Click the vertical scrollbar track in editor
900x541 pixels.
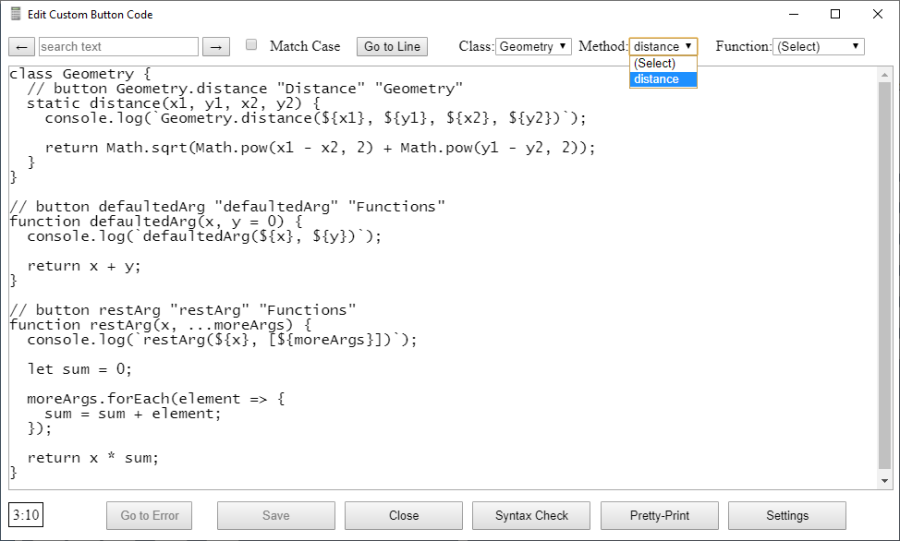(x=884, y=300)
